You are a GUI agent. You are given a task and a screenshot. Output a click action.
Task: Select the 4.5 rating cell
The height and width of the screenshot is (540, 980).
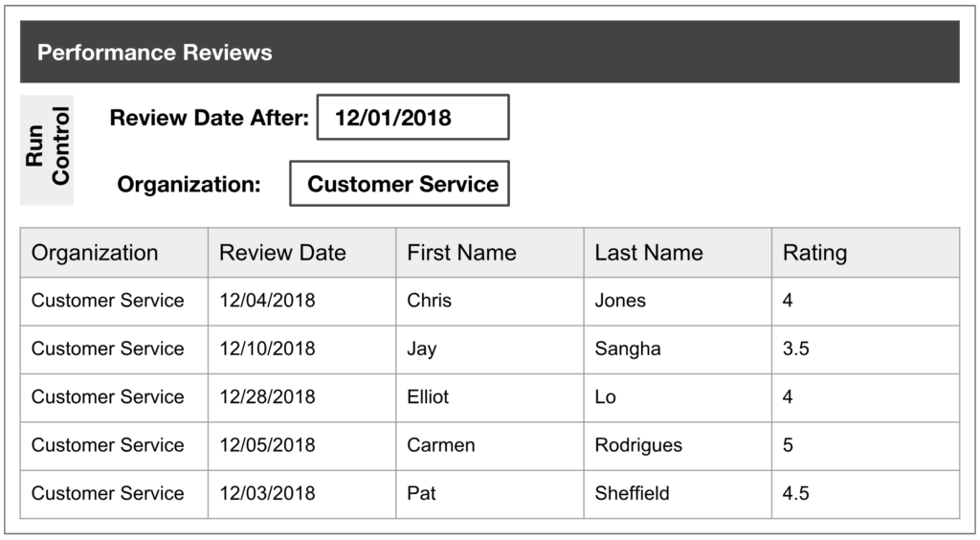[x=865, y=494]
